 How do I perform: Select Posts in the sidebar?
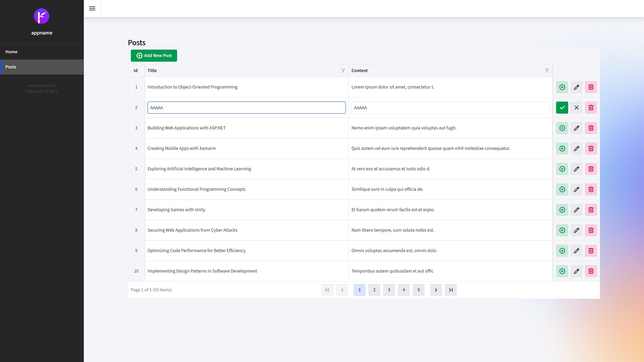(x=42, y=67)
